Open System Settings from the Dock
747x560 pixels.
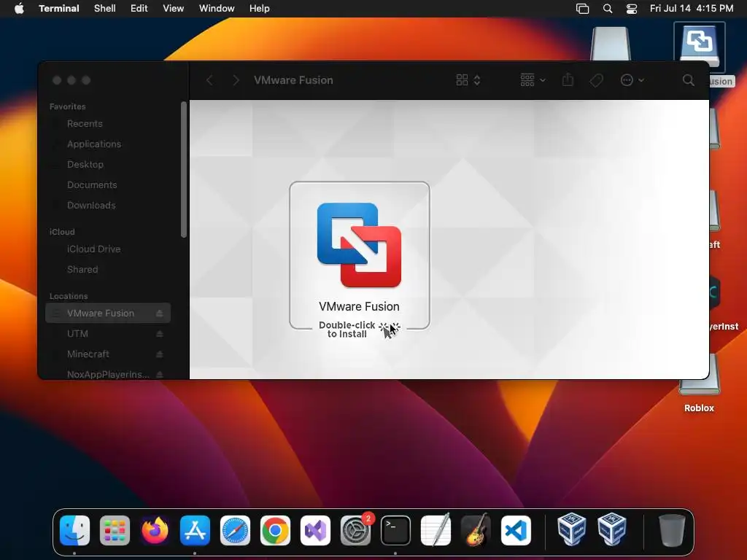coord(355,530)
